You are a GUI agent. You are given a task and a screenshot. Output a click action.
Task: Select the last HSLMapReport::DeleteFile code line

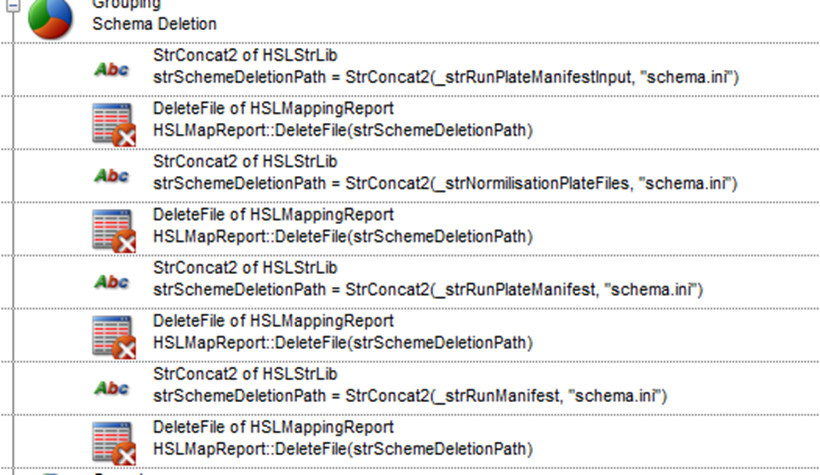(343, 449)
